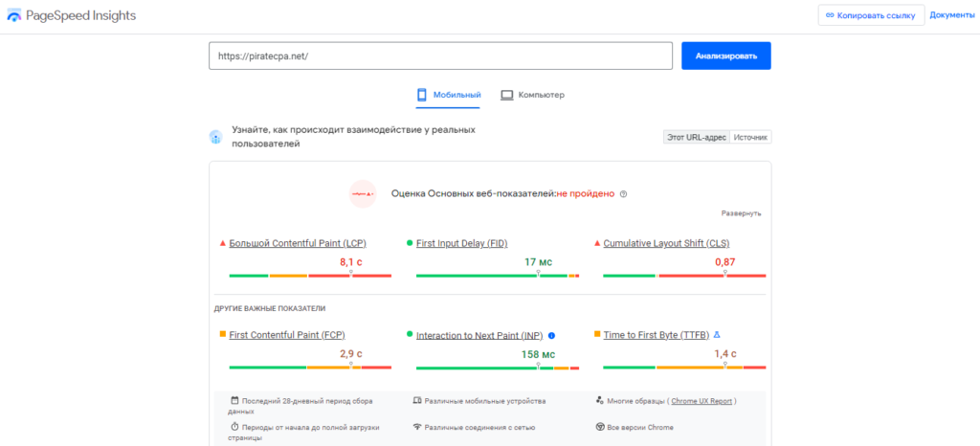This screenshot has width=980, height=446.
Task: Click the desktop monitor icon on Компьютер tab
Action: click(x=507, y=96)
